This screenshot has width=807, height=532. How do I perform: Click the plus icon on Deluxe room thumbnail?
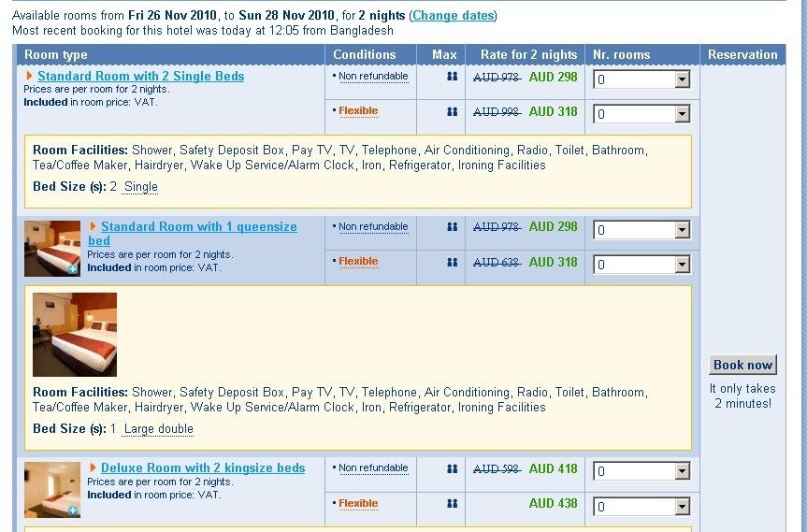point(73,510)
